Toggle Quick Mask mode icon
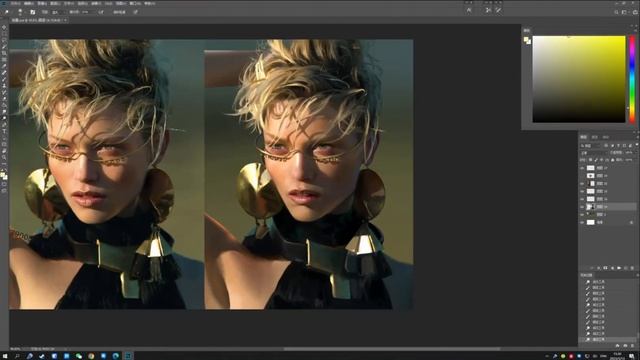The width and height of the screenshot is (640, 360). pos(4,184)
